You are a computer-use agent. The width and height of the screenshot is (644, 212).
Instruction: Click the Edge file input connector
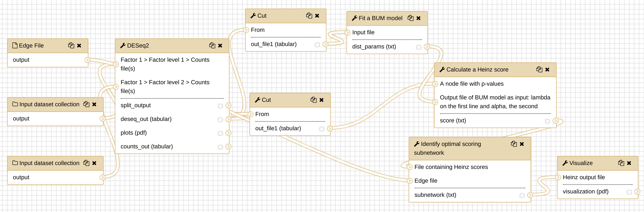(409, 181)
